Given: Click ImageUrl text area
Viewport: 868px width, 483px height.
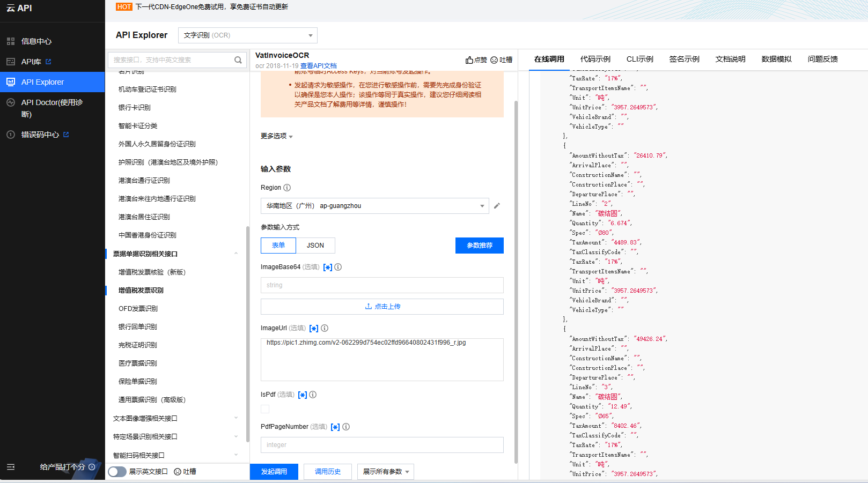Looking at the screenshot, I should (x=382, y=360).
